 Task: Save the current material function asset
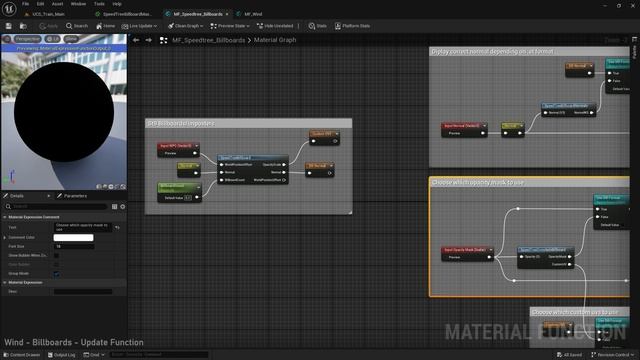pyautogui.click(x=9, y=26)
